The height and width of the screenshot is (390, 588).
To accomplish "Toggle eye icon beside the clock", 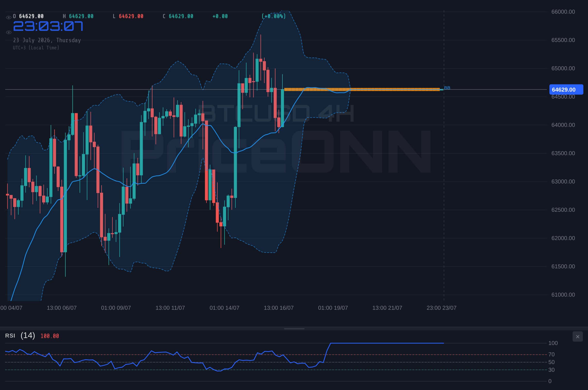I will click(x=8, y=32).
